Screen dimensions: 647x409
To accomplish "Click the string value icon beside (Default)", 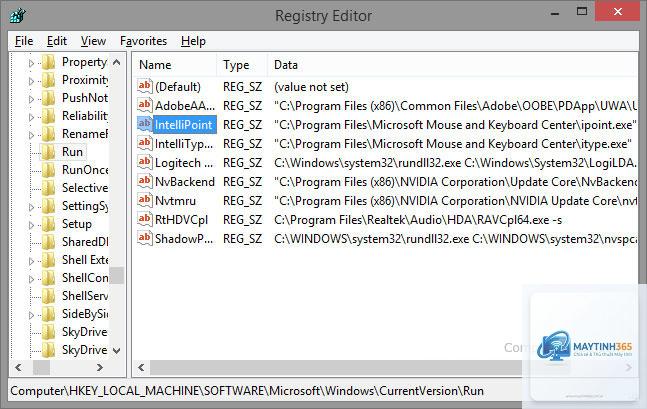I will coord(144,86).
